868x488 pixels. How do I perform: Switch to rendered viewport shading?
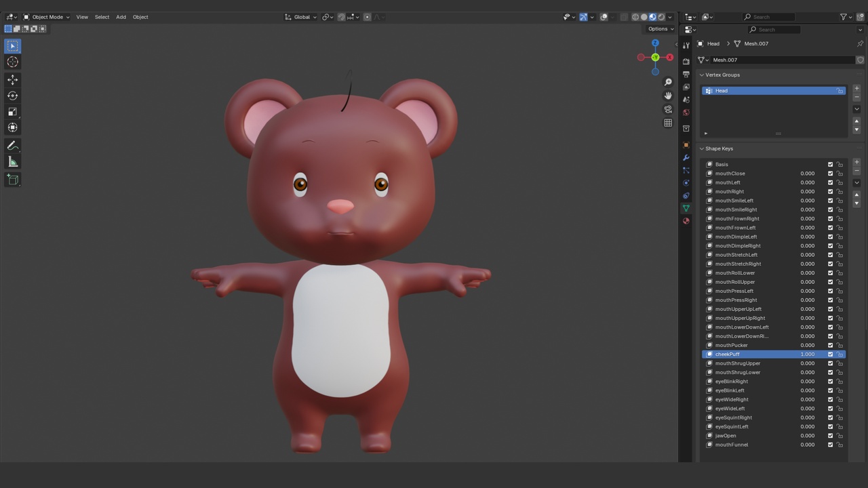[x=661, y=17]
